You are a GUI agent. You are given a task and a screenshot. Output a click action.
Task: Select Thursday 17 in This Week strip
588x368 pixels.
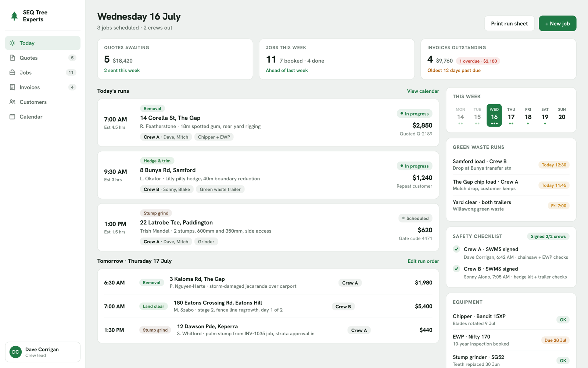[x=511, y=116]
